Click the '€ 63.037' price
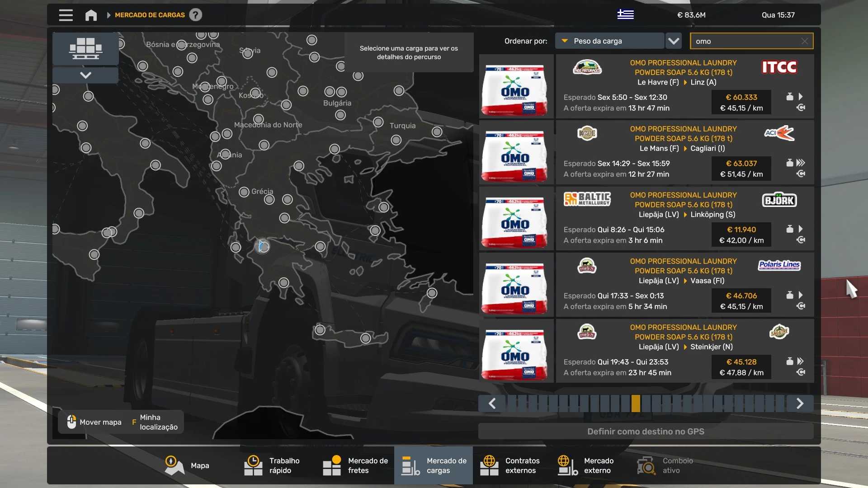The height and width of the screenshot is (488, 868). tap(741, 163)
